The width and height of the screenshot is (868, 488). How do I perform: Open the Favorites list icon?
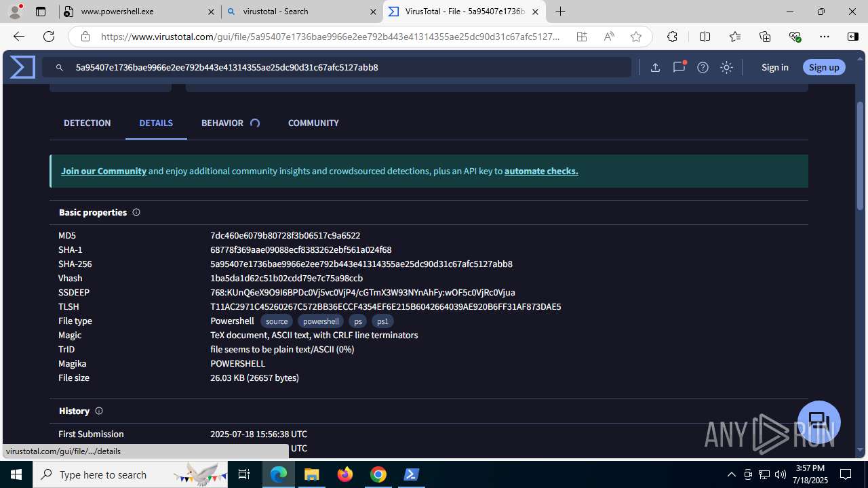735,37
